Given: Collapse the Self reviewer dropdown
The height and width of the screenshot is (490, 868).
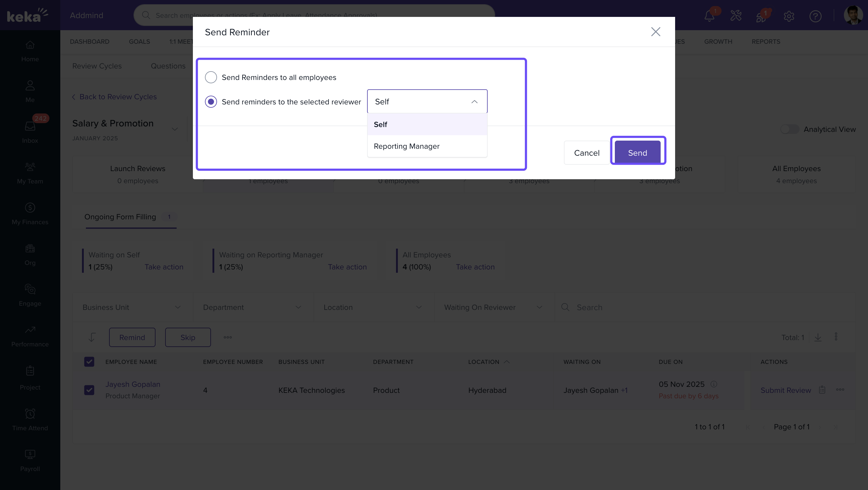Looking at the screenshot, I should coord(474,101).
